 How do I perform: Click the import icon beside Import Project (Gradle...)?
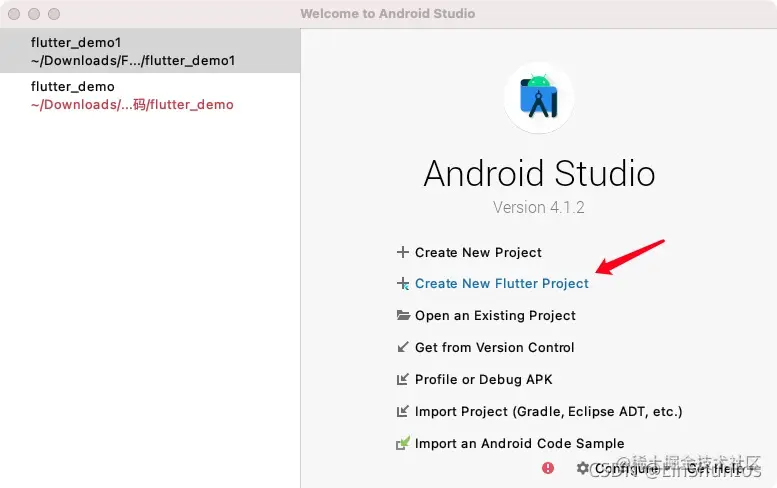tap(403, 411)
